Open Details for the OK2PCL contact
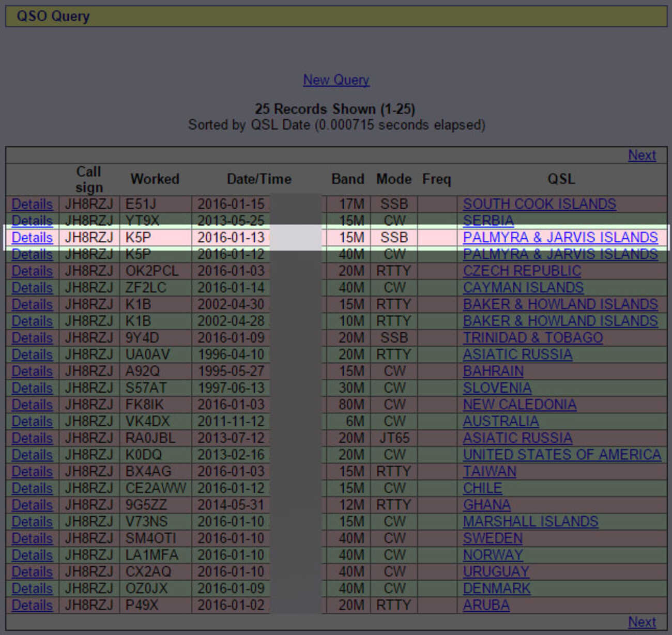 [32, 271]
